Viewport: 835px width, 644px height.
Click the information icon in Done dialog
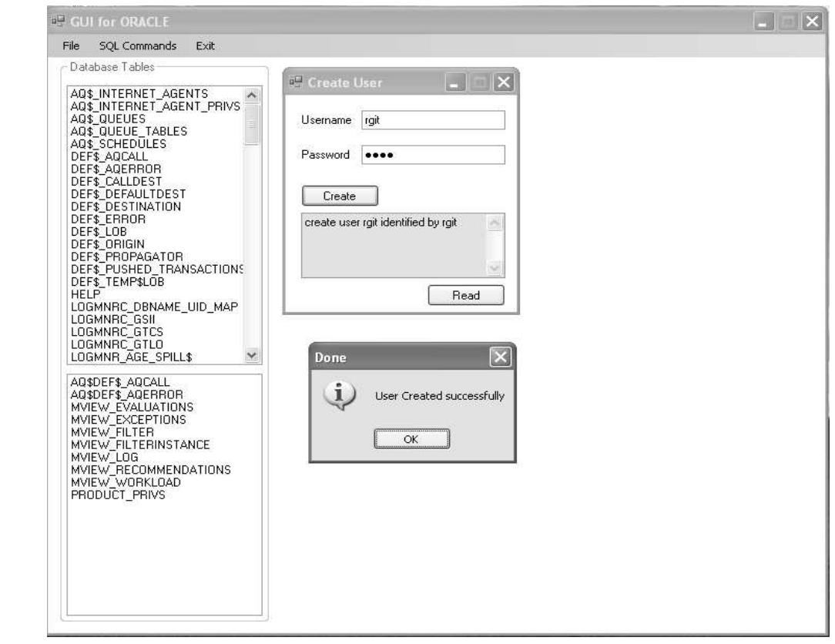coord(339,395)
